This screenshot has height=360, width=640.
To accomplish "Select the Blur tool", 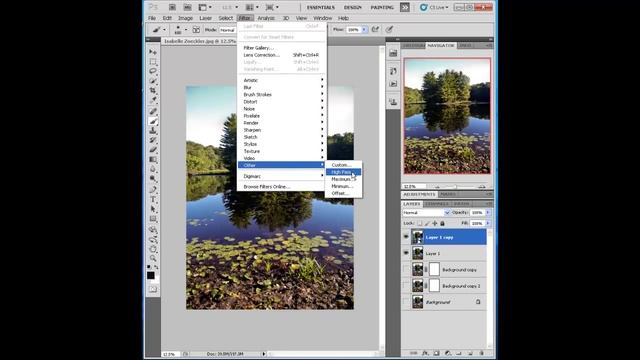I will (x=153, y=169).
